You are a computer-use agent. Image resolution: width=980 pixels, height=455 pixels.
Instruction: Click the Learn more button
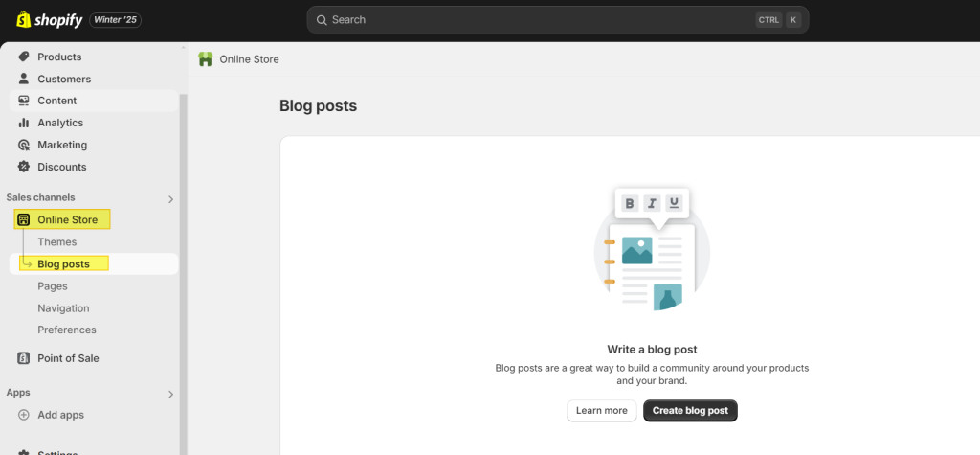(601, 411)
